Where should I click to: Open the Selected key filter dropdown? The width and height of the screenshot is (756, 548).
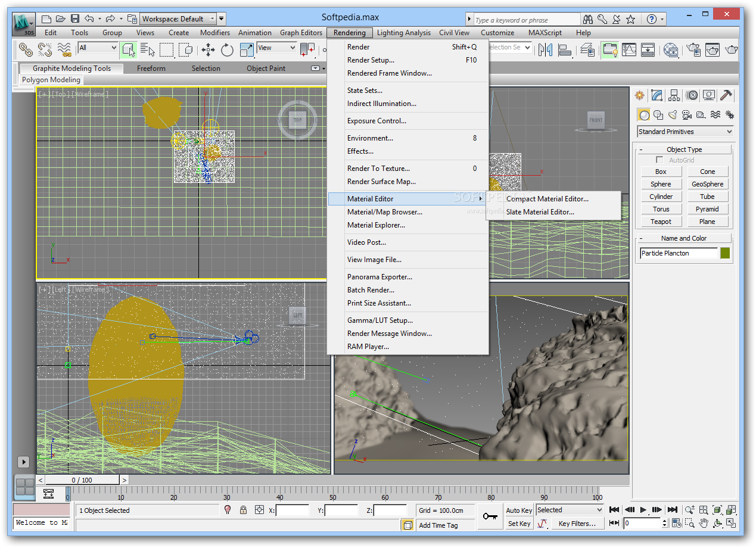570,510
